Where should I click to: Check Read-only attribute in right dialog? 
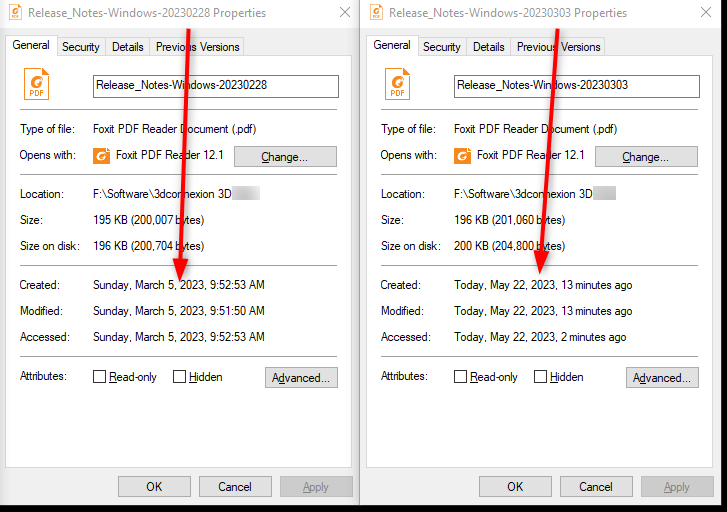tap(460, 377)
